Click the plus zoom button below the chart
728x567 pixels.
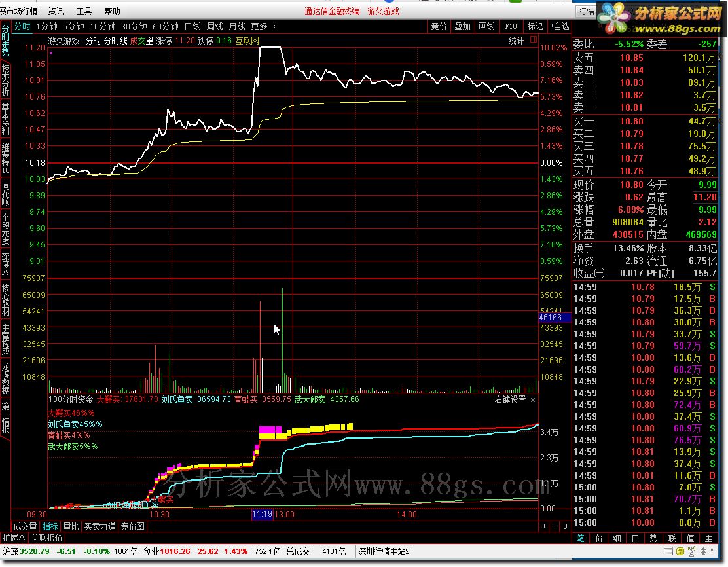(x=545, y=526)
